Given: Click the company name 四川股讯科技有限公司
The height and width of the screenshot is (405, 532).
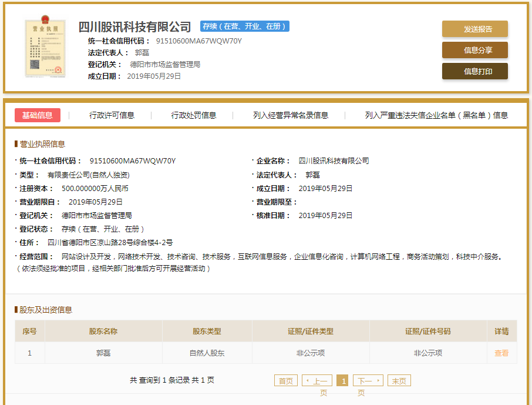Looking at the screenshot, I should 134,26.
